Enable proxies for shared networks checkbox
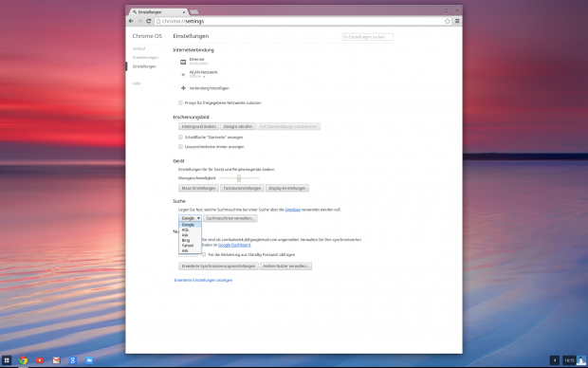 click(181, 102)
